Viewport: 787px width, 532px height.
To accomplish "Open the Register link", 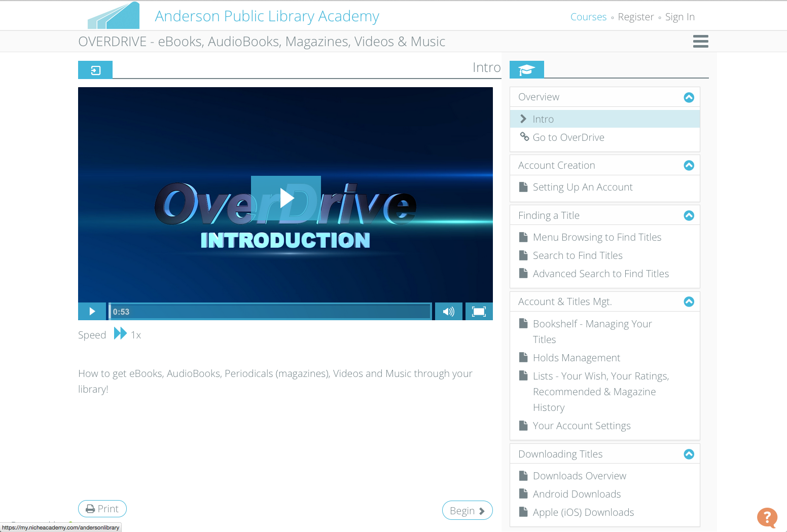I will pyautogui.click(x=635, y=17).
